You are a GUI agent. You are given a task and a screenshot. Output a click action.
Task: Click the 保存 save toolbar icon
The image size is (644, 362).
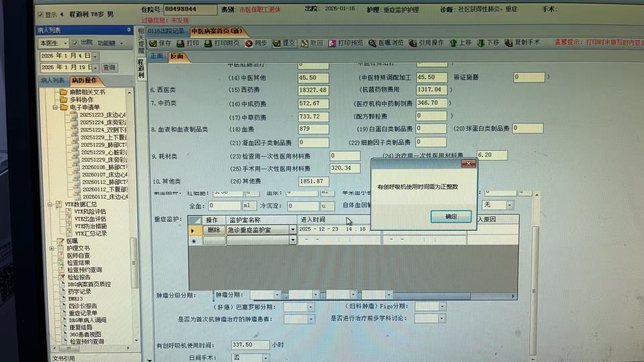(x=153, y=43)
